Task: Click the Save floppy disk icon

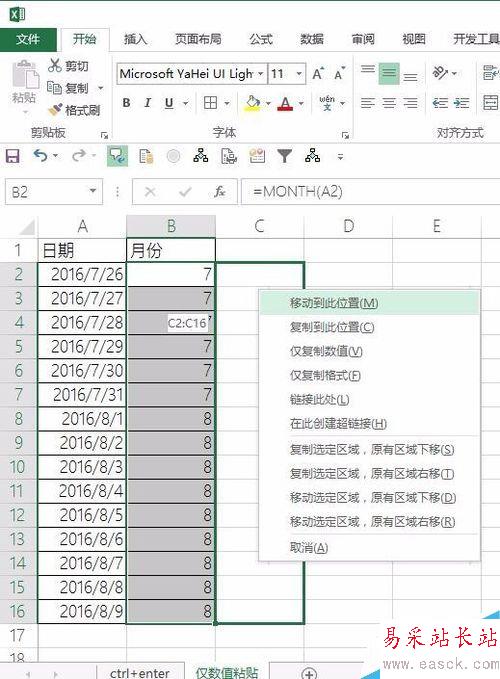Action: (x=13, y=156)
